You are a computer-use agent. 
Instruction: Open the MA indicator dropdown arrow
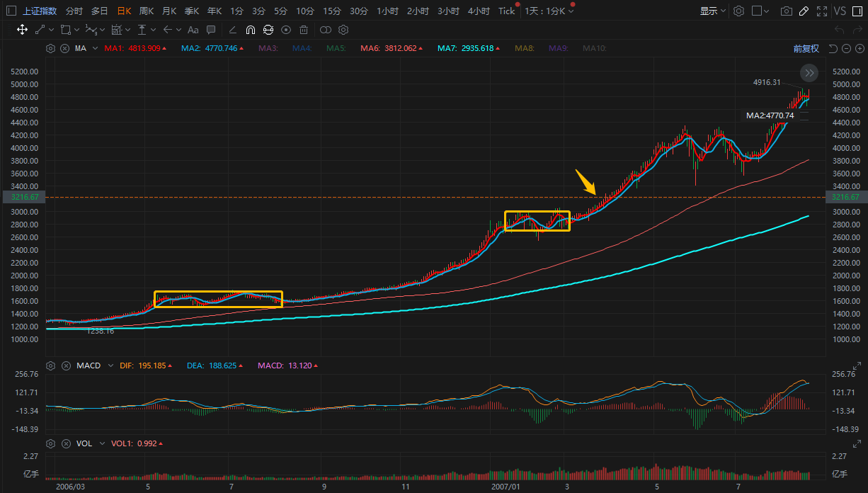point(95,49)
